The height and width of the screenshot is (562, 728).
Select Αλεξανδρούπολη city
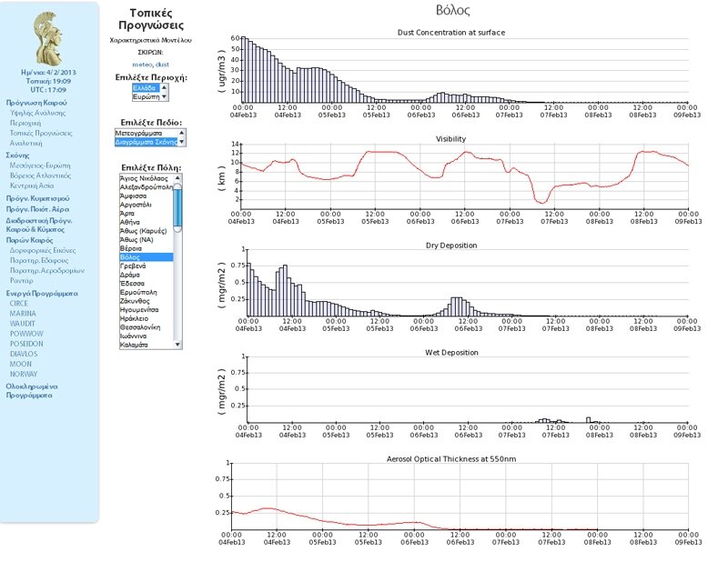tap(147, 187)
